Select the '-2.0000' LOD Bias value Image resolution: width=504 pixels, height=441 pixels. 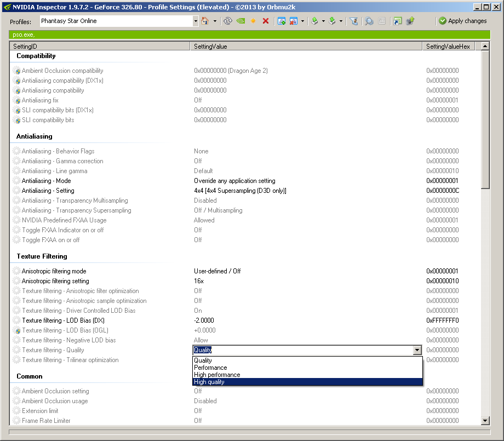click(x=204, y=320)
